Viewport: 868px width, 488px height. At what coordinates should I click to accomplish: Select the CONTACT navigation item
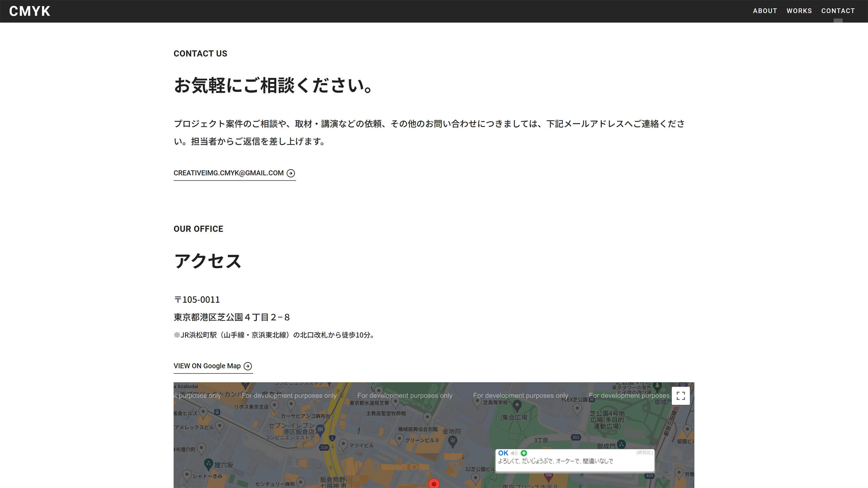tap(838, 11)
